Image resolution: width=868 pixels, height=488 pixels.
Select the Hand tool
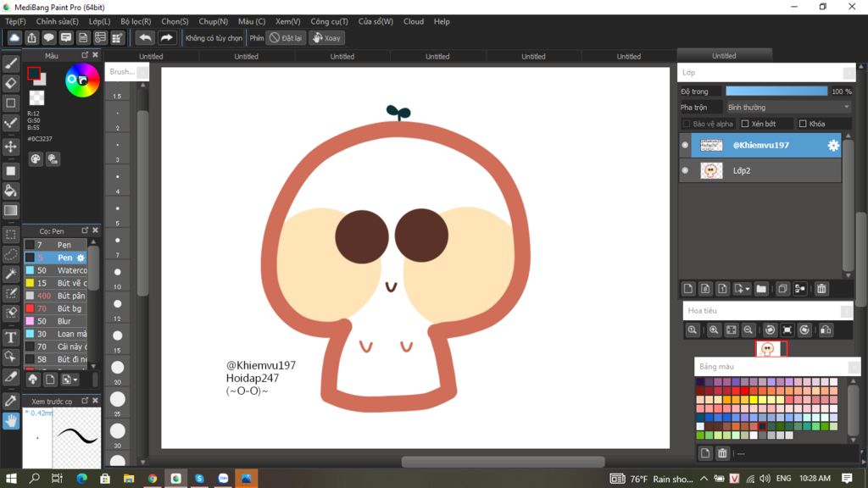(x=10, y=421)
